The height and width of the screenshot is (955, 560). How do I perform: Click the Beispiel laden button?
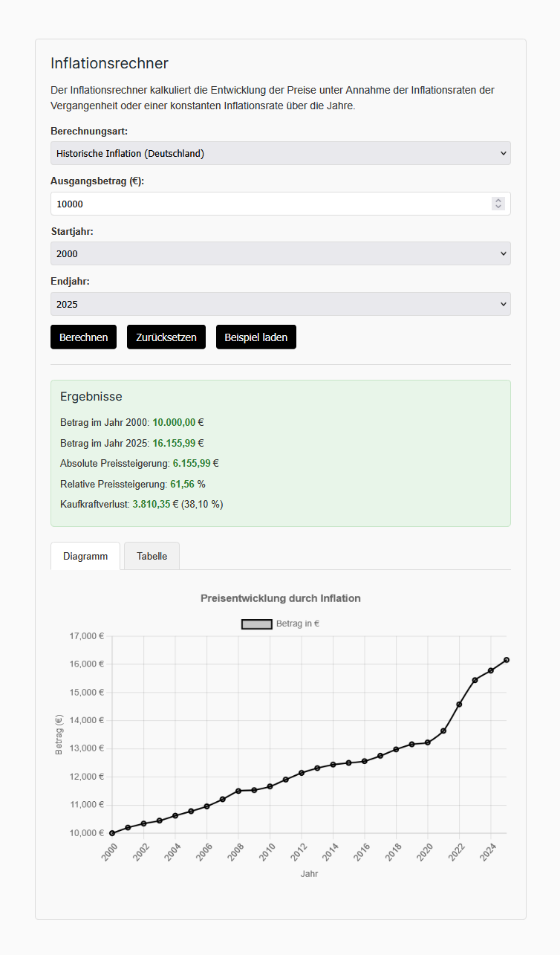(255, 337)
